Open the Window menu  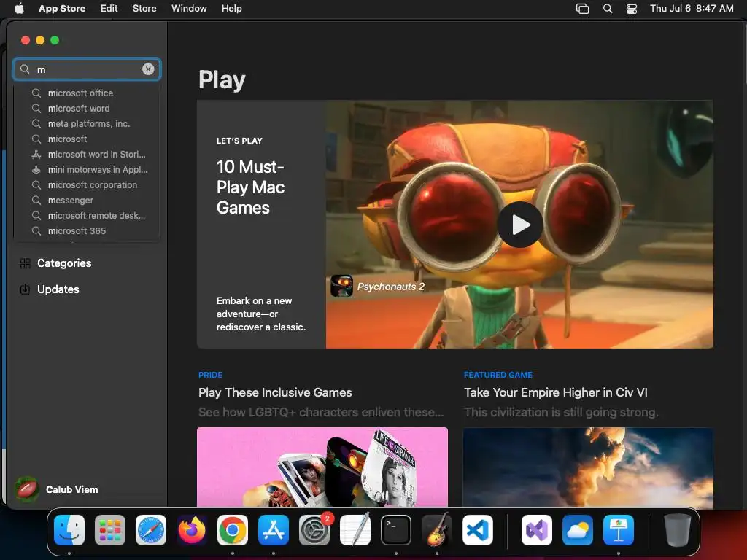[189, 8]
